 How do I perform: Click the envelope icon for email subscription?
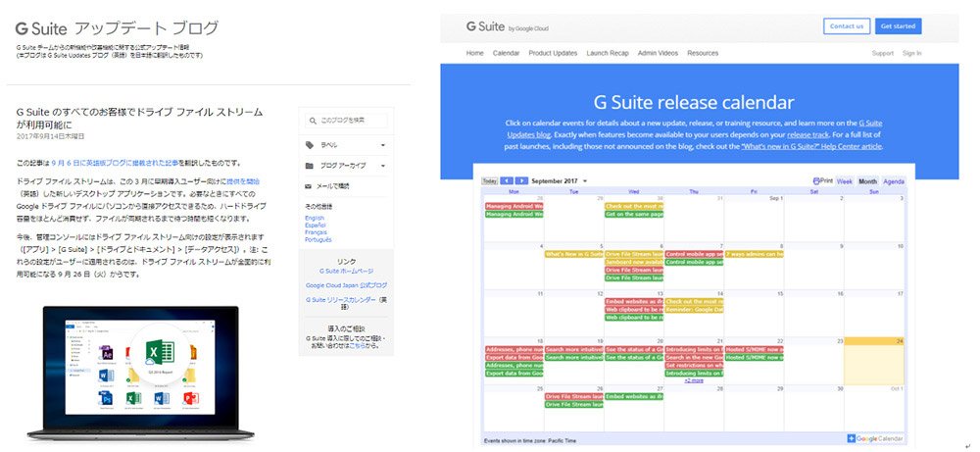tap(309, 186)
